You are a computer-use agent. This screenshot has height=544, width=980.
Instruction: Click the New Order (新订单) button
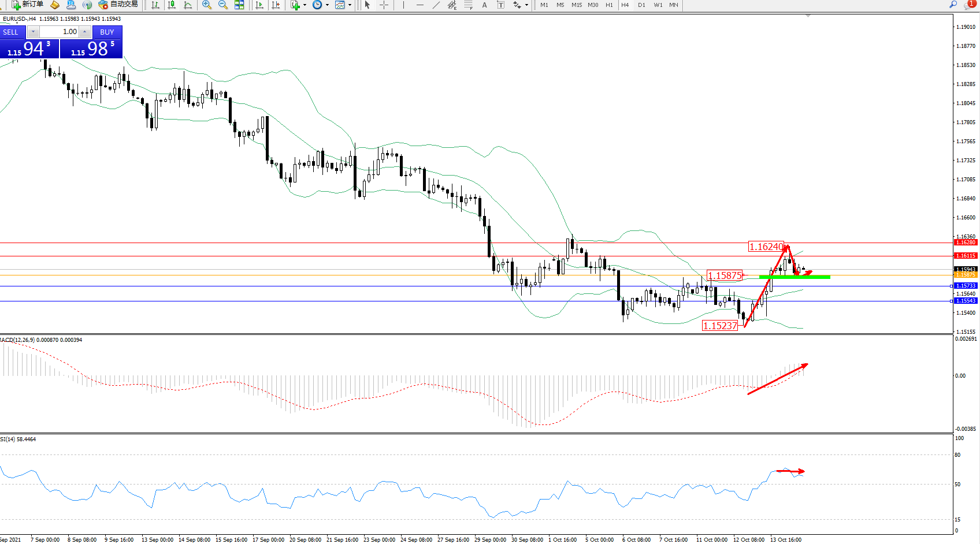(x=27, y=5)
